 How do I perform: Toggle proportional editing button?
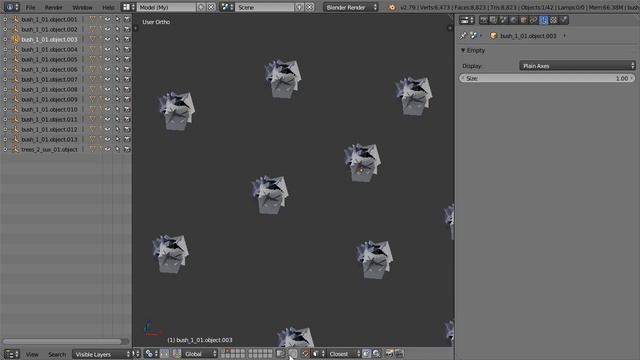pos(293,354)
